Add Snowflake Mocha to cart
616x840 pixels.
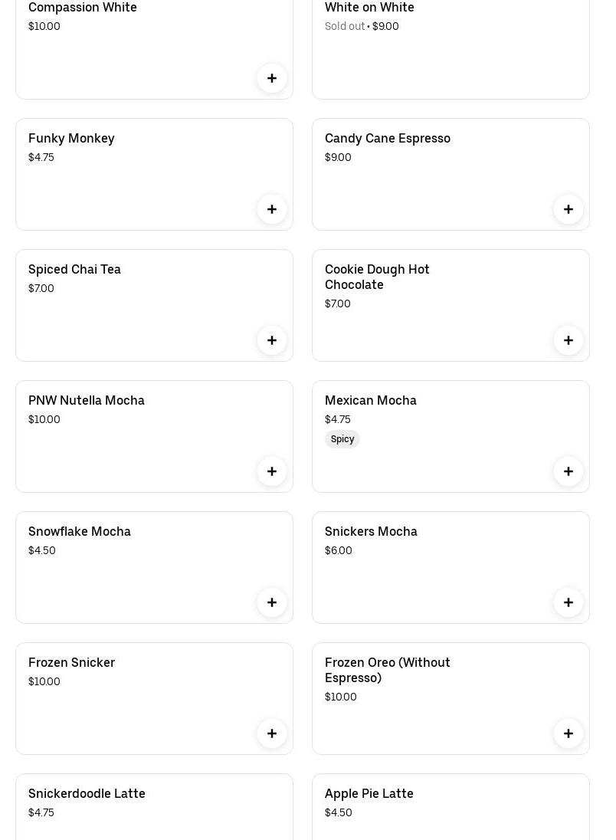(272, 602)
